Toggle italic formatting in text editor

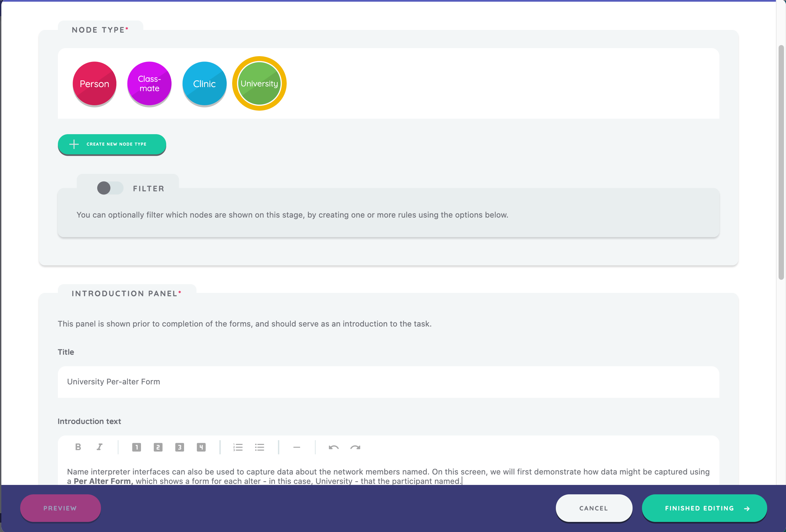(100, 447)
